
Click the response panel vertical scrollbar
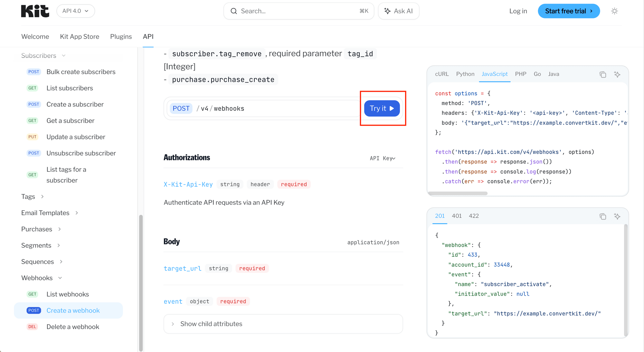click(x=626, y=280)
